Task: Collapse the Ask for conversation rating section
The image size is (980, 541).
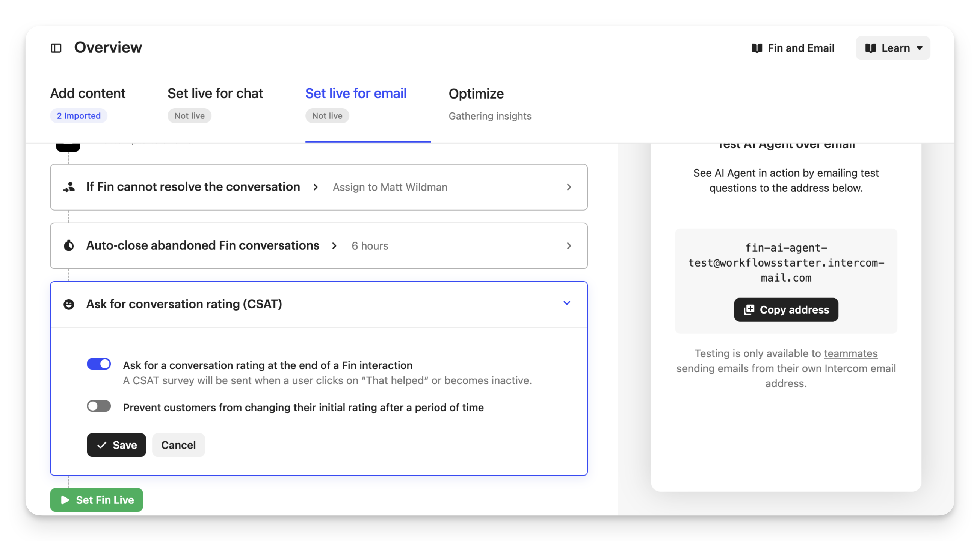Action: 566,303
